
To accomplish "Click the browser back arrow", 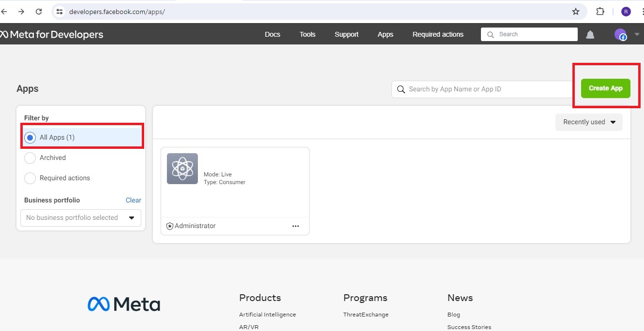I will pyautogui.click(x=3, y=11).
